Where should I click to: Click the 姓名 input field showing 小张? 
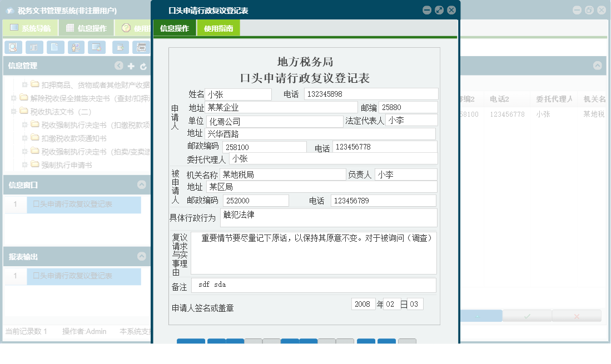[x=239, y=94]
